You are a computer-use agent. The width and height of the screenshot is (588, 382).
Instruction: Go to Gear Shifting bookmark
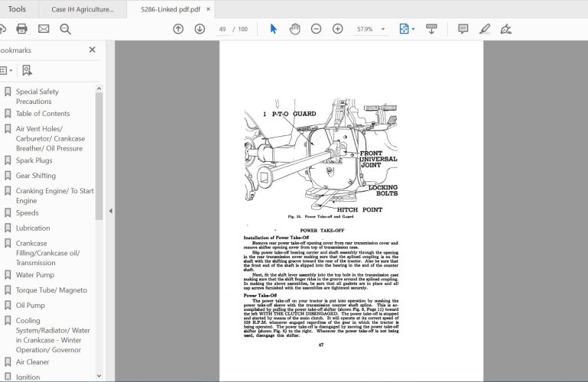tap(36, 176)
